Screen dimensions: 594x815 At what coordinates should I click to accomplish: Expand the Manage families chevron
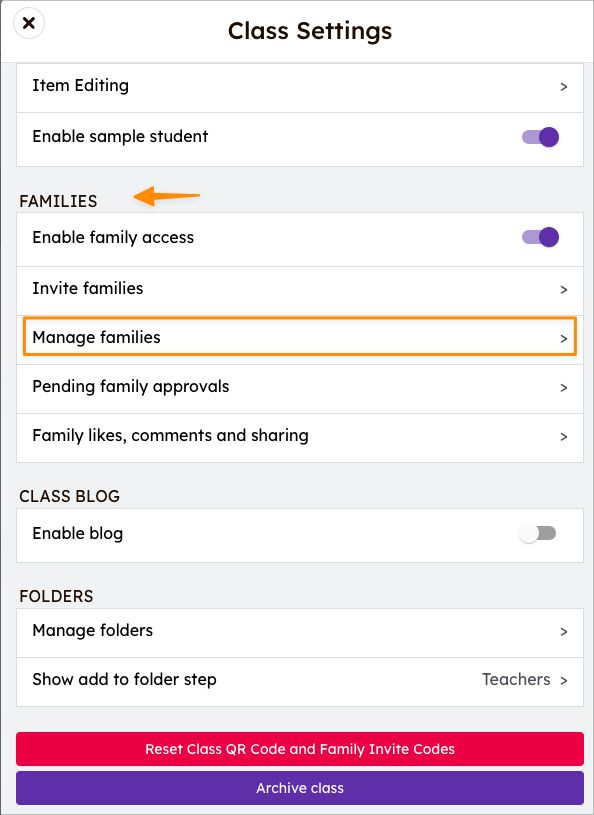pos(563,339)
